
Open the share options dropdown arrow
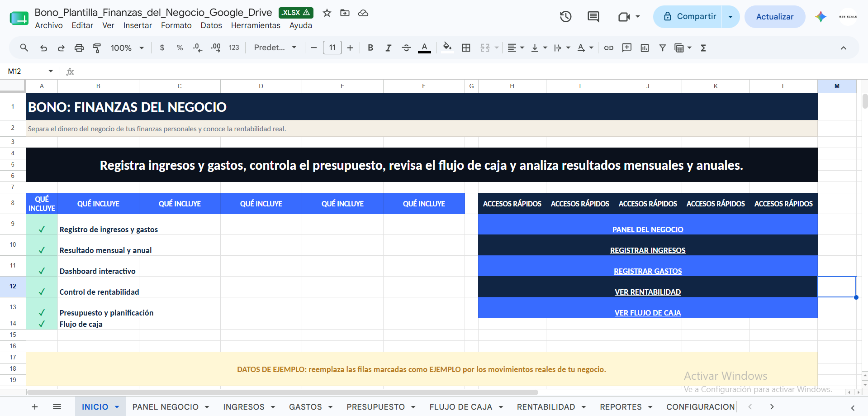730,17
